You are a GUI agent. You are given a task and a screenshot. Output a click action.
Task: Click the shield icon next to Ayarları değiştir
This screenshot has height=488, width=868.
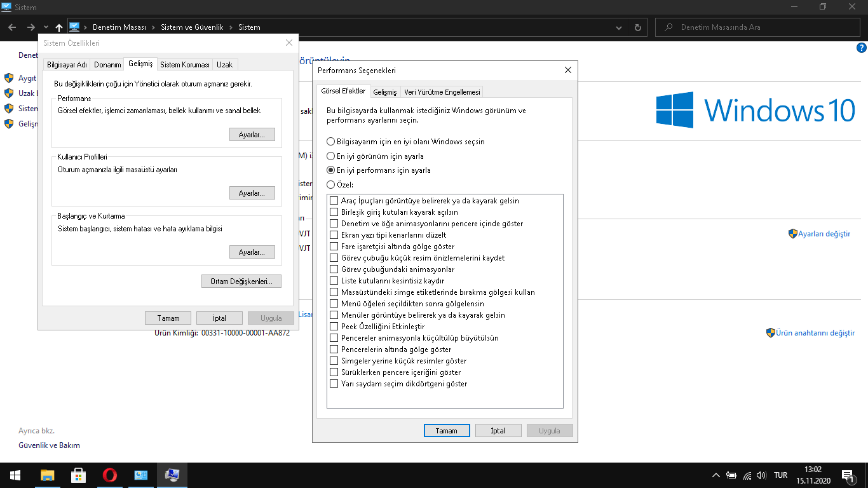[792, 234]
